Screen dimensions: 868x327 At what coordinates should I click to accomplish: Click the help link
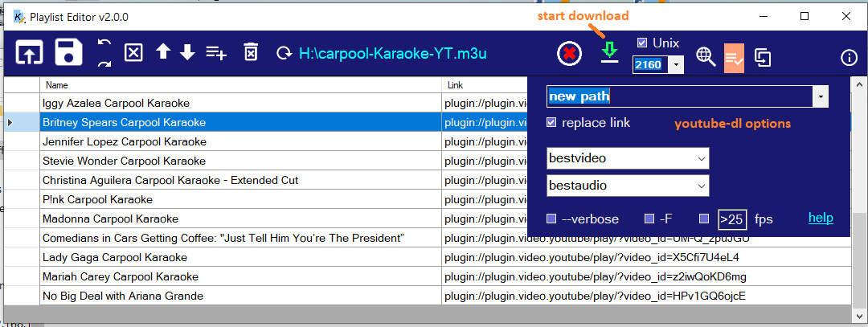click(821, 218)
